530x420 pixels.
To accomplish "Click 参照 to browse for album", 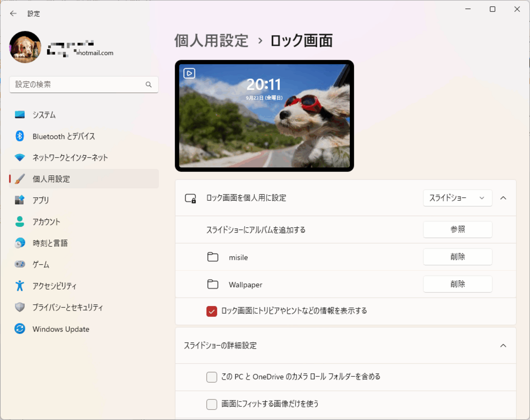I will coord(457,230).
